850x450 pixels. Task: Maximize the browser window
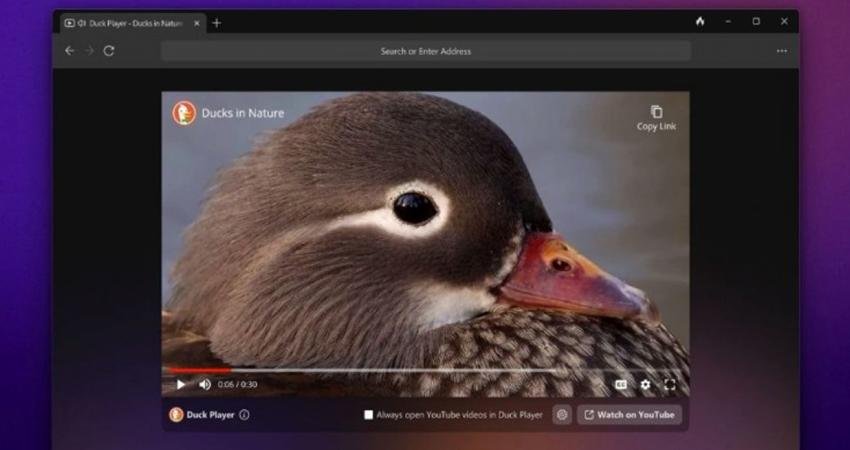coord(756,22)
